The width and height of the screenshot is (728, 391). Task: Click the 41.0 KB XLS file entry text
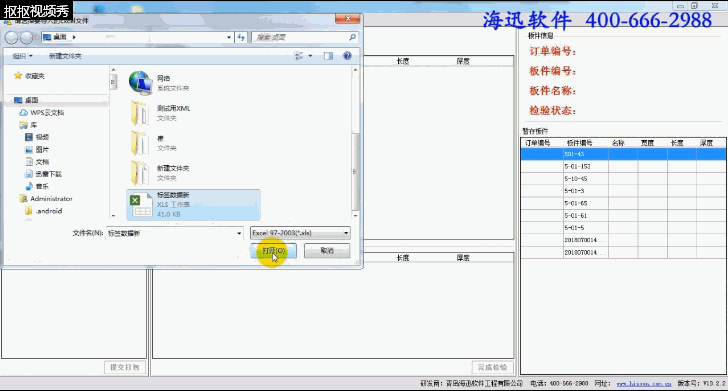pyautogui.click(x=169, y=214)
